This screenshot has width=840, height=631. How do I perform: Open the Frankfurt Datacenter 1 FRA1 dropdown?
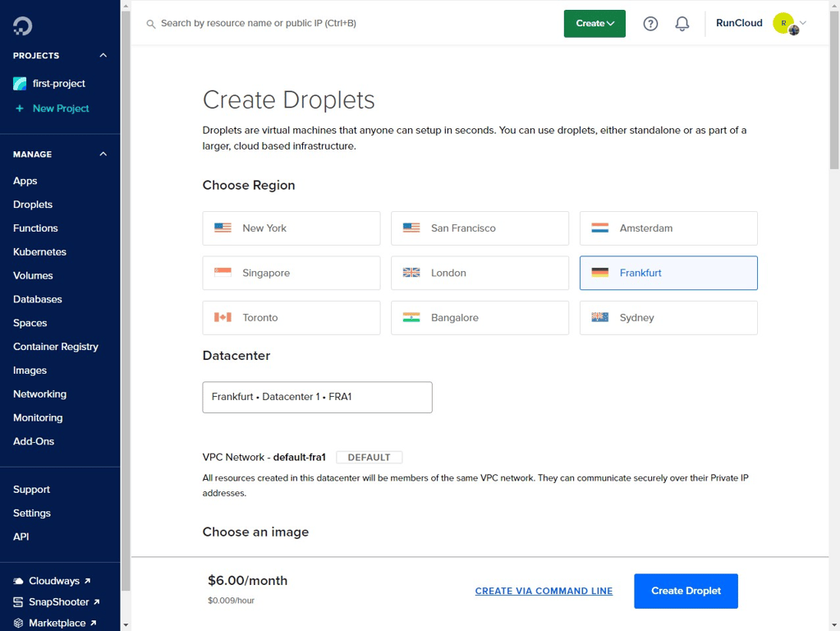[317, 398]
